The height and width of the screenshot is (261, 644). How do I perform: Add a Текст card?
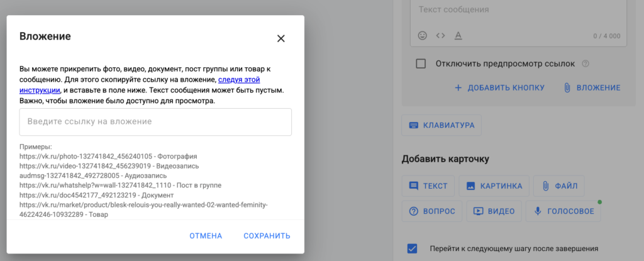pos(428,186)
